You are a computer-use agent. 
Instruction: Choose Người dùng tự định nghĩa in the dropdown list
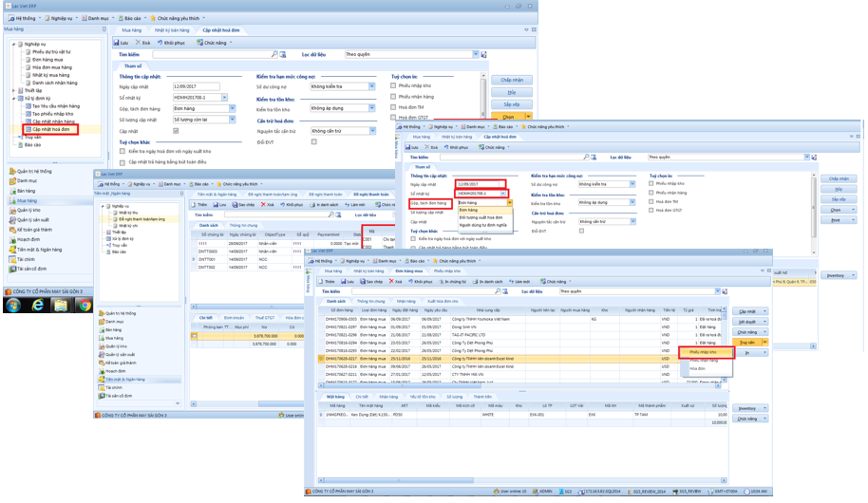coord(482,225)
